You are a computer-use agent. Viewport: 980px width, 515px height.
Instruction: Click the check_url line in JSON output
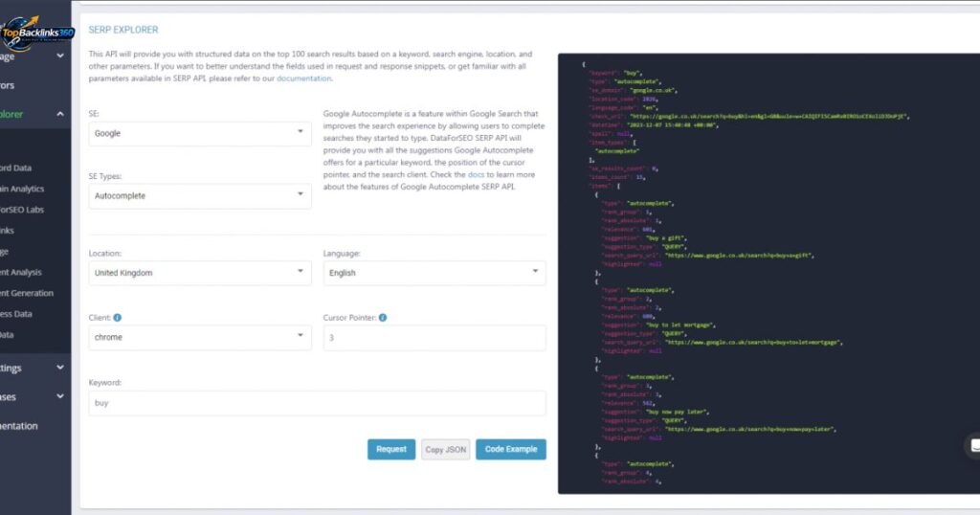pos(749,117)
